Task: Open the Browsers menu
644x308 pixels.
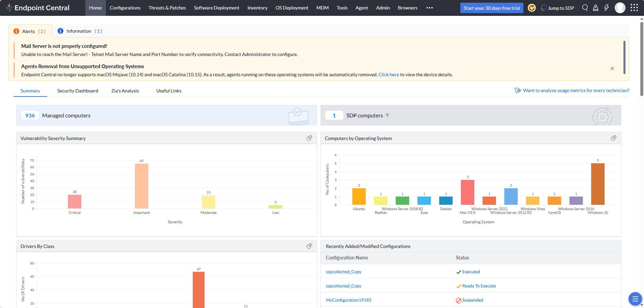Action: (407, 8)
